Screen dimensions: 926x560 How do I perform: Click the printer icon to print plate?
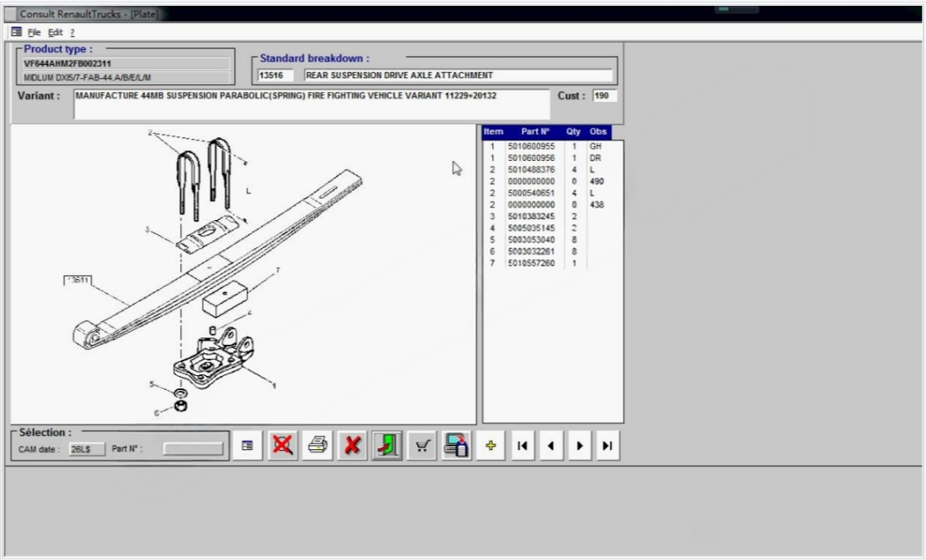[x=318, y=446]
